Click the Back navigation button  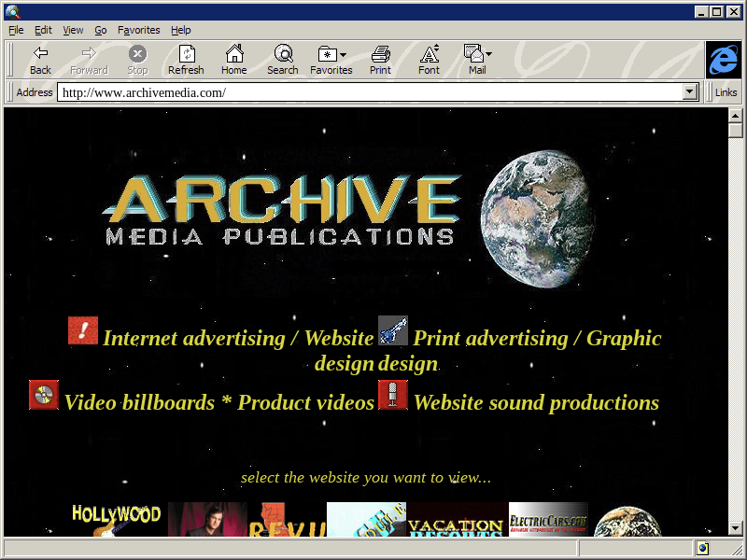pos(40,60)
